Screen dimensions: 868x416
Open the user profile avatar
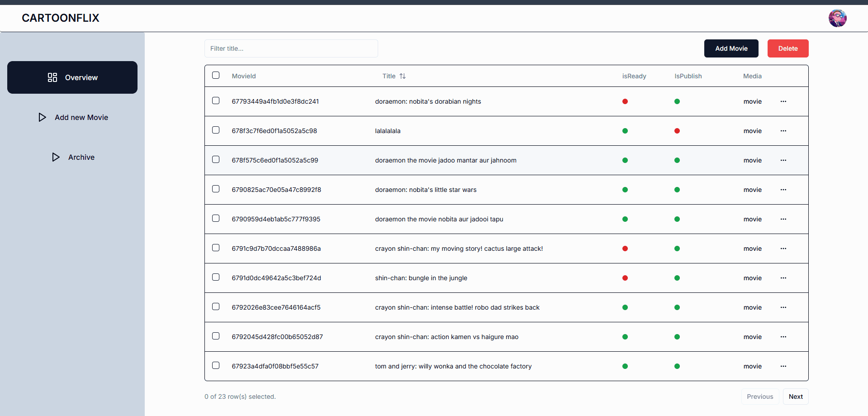click(x=837, y=18)
